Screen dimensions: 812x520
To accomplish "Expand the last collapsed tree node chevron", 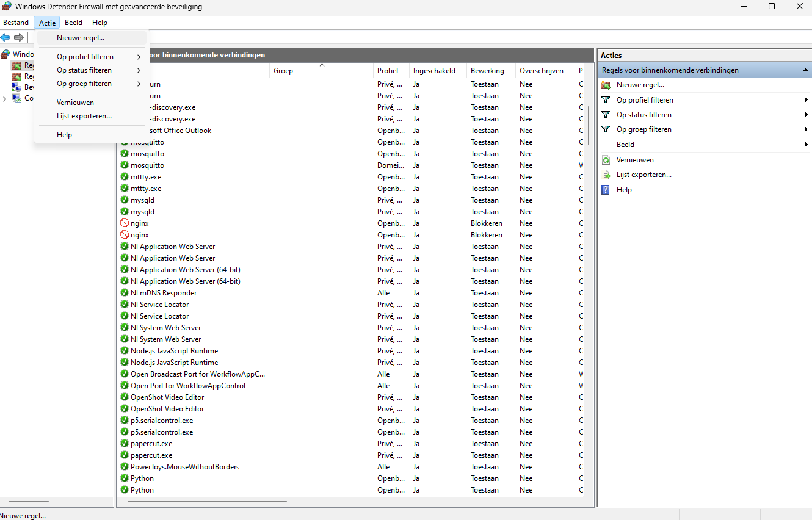I will click(x=5, y=98).
